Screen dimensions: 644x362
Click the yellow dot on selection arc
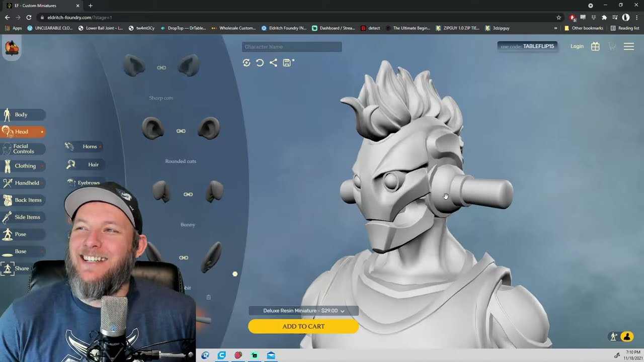[x=235, y=274]
